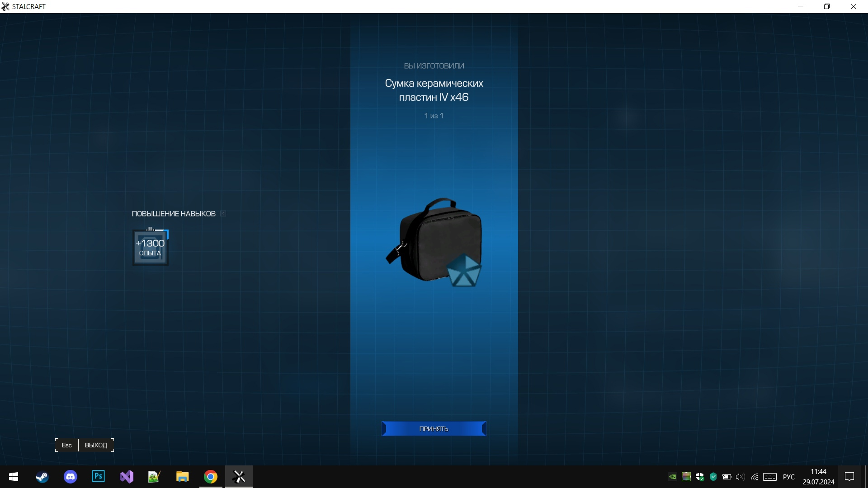Image resolution: width=868 pixels, height=488 pixels.
Task: Close the STALCRAFT window
Action: 854,6
